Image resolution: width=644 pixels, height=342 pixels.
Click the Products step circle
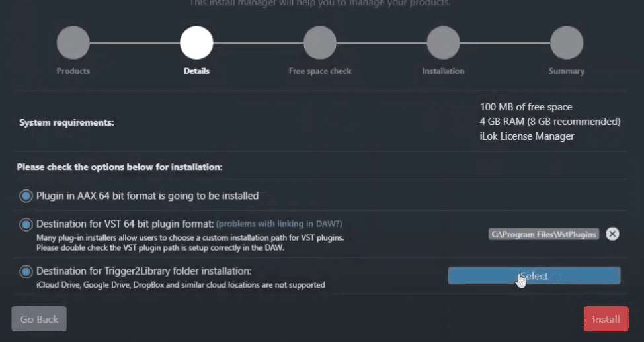(x=73, y=43)
